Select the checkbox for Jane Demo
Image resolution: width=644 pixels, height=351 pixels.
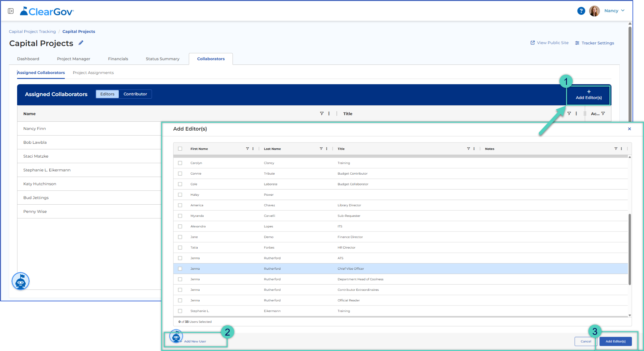pyautogui.click(x=180, y=237)
